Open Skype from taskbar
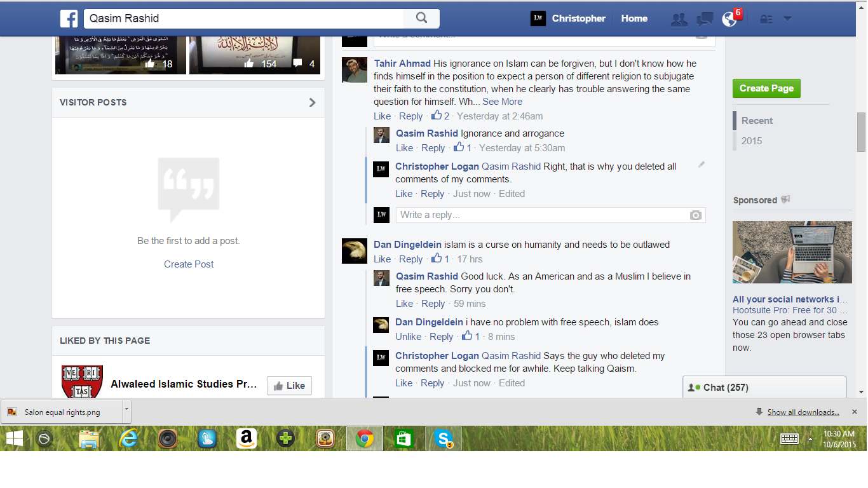868x488 pixels. 444,438
